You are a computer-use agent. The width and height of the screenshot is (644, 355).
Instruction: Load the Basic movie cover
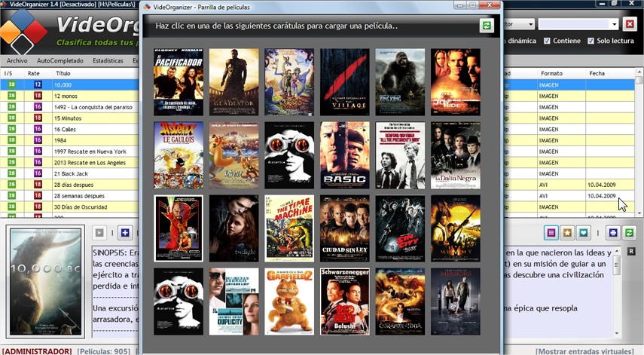click(344, 155)
